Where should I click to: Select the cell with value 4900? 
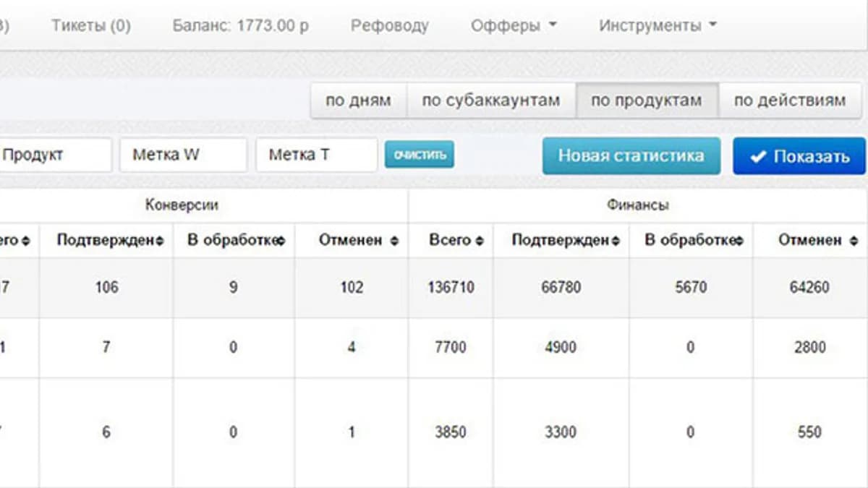click(x=561, y=347)
